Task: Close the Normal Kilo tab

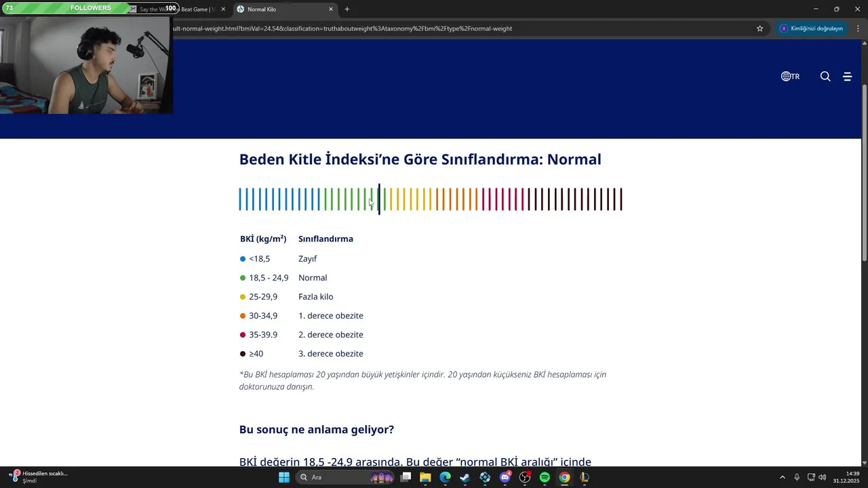Action: (x=331, y=9)
